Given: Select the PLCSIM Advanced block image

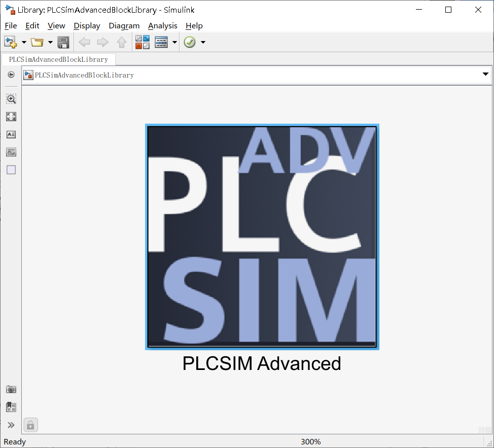Looking at the screenshot, I should coord(262,237).
